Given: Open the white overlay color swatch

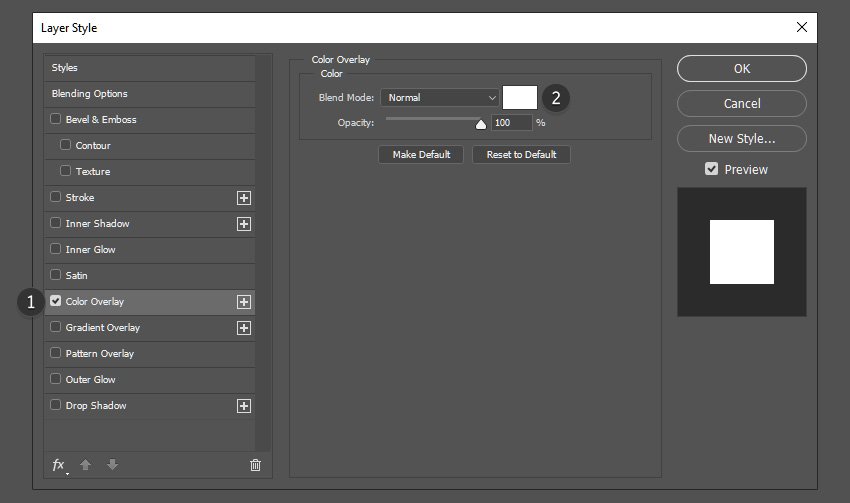Looking at the screenshot, I should click(520, 97).
